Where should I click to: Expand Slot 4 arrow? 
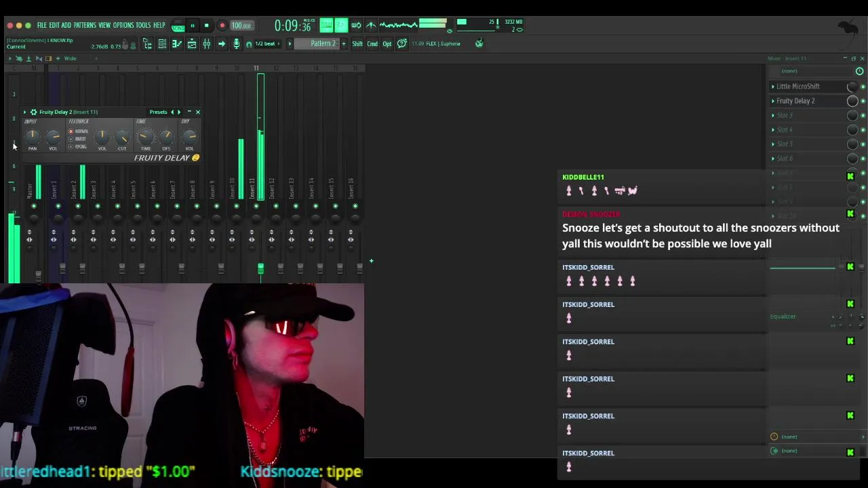(x=773, y=129)
